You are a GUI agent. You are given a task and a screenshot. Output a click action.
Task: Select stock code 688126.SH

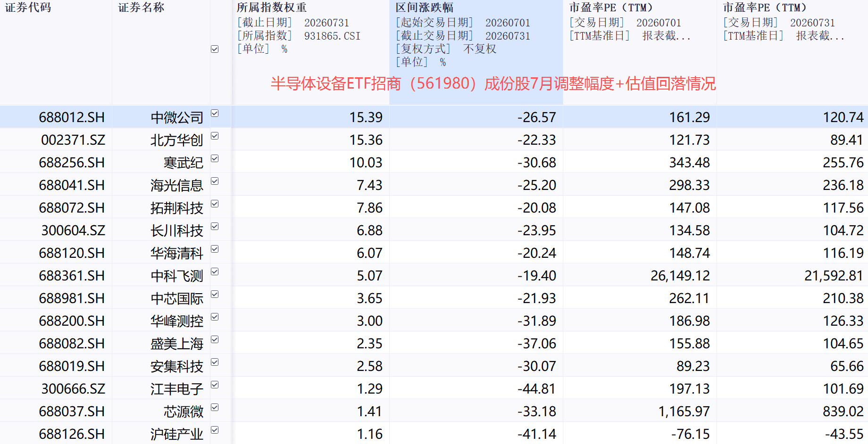[x=72, y=434]
